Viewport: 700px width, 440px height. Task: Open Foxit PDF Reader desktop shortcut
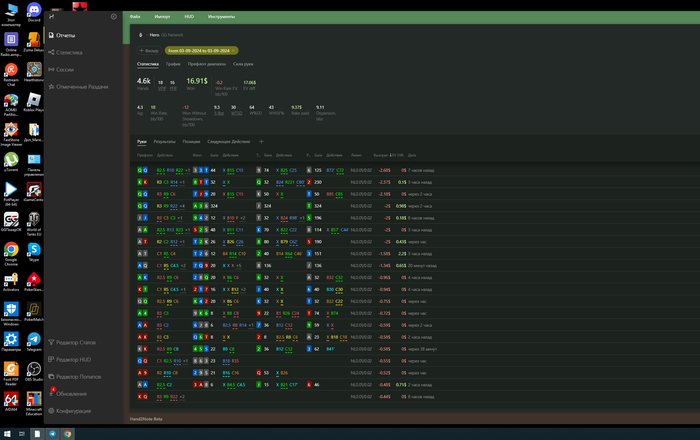click(x=11, y=374)
